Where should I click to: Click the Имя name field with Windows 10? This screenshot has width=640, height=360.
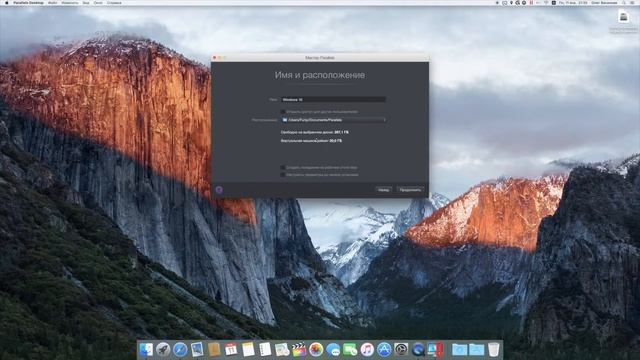[x=333, y=100]
